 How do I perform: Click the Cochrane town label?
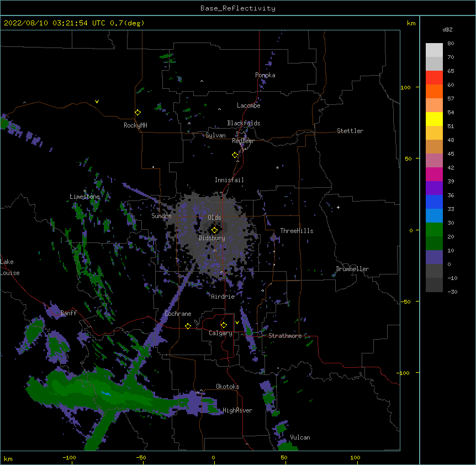[178, 314]
